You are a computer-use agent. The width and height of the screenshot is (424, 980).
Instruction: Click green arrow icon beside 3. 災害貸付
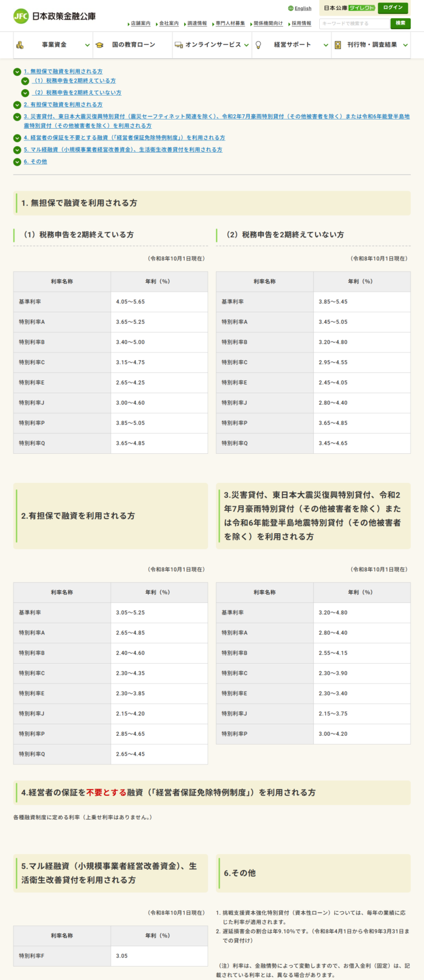(17, 117)
